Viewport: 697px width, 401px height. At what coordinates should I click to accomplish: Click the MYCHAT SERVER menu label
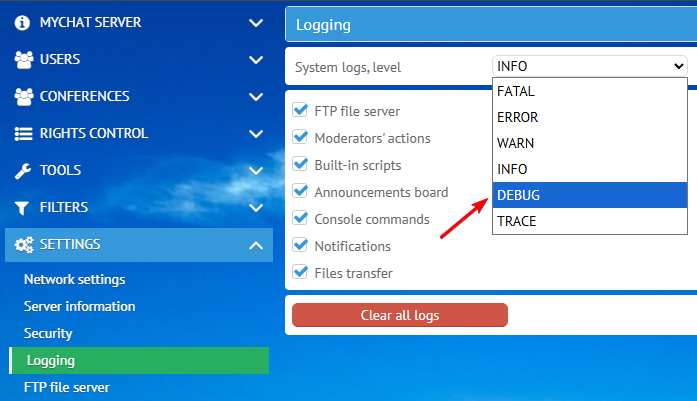tap(90, 22)
